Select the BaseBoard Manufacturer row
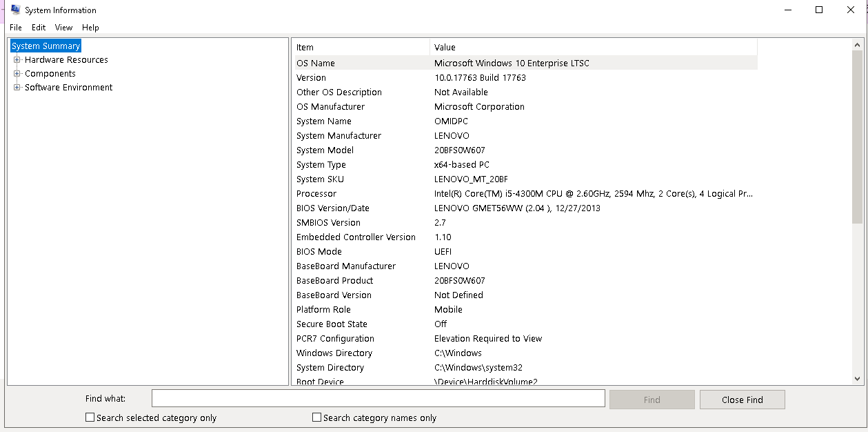Image resolution: width=868 pixels, height=432 pixels. (x=525, y=266)
